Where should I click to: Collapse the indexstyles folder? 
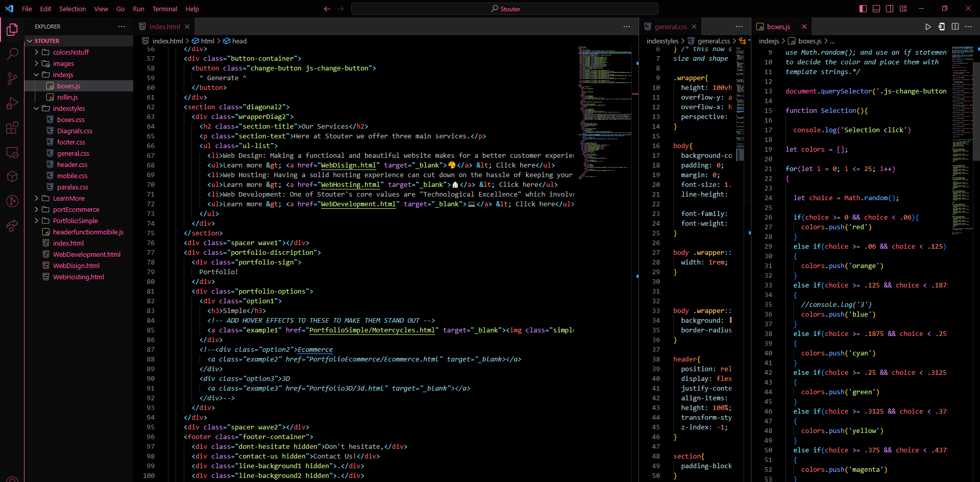pyautogui.click(x=69, y=108)
